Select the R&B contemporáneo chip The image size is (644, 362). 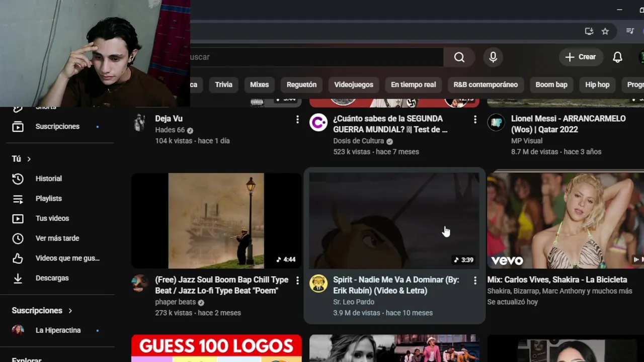coord(486,84)
